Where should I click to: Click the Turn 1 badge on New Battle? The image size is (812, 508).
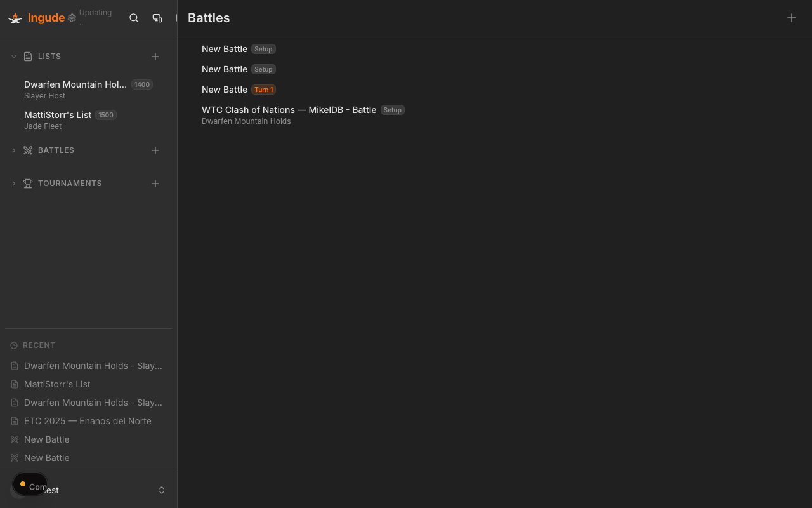point(263,90)
